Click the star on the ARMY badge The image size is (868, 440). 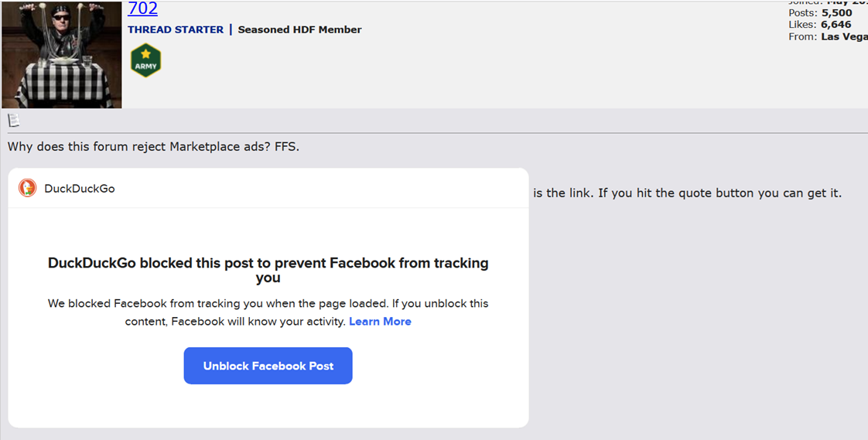(145, 53)
